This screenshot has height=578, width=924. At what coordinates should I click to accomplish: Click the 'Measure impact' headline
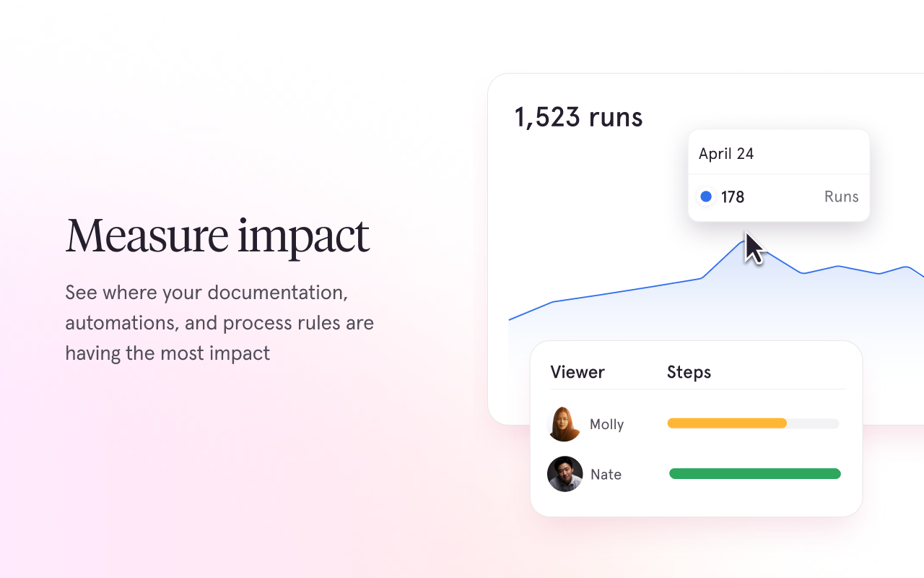pyautogui.click(x=217, y=236)
